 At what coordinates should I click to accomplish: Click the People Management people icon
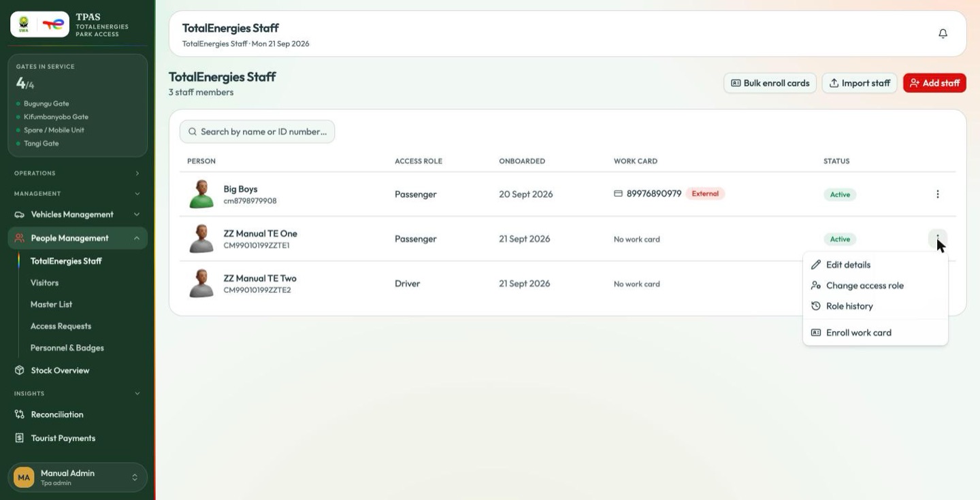(20, 238)
